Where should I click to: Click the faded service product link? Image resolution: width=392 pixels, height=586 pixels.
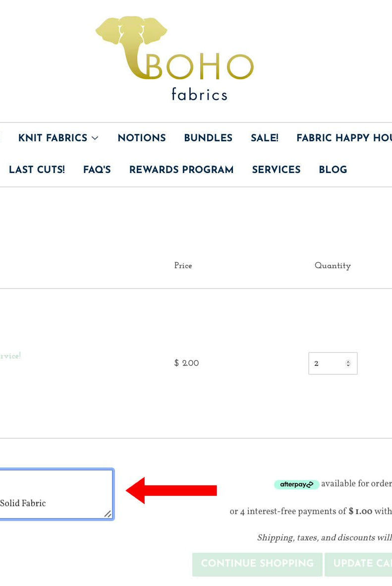10,356
